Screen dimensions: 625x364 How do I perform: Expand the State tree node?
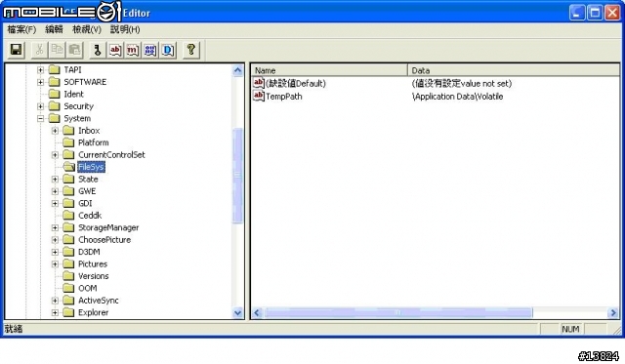(x=55, y=180)
